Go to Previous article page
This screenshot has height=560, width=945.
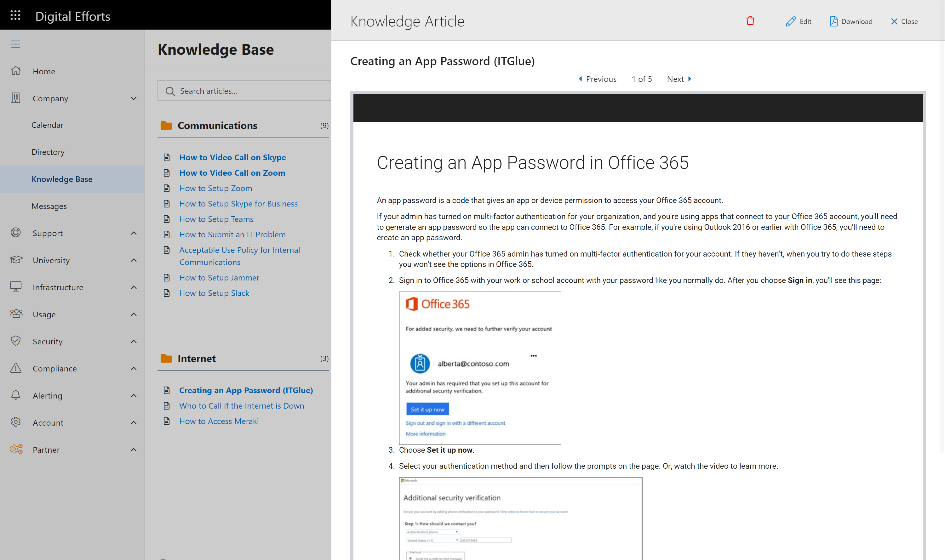(597, 79)
